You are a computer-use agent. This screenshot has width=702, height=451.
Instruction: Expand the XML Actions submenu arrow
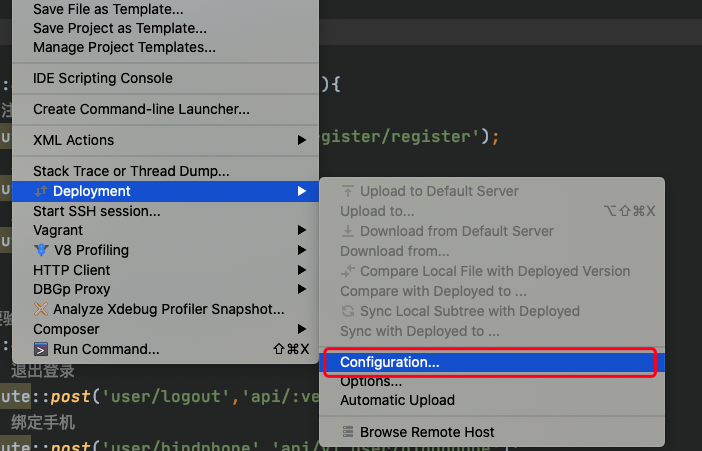tap(301, 140)
